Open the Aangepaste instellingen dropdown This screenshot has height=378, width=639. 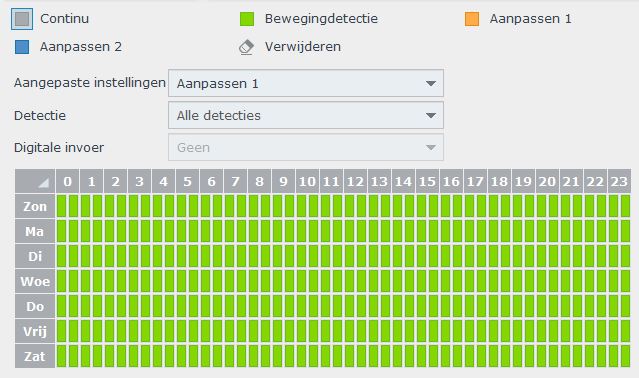[x=306, y=83]
